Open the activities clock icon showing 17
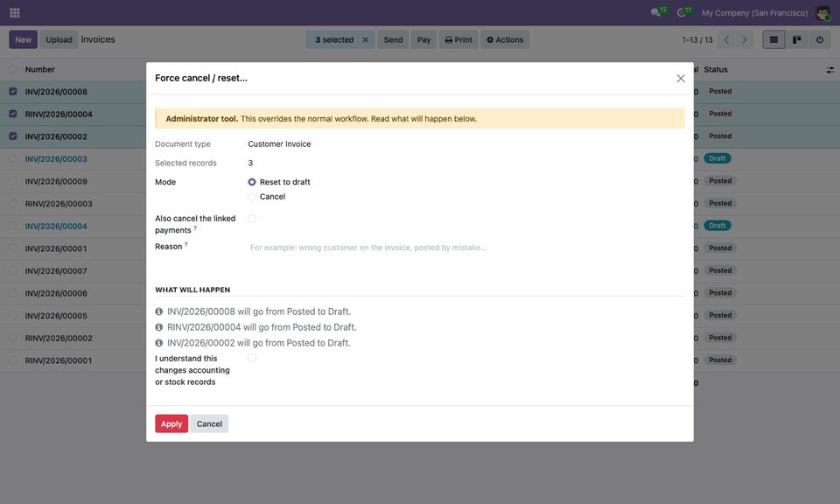The width and height of the screenshot is (840, 504). click(x=682, y=12)
